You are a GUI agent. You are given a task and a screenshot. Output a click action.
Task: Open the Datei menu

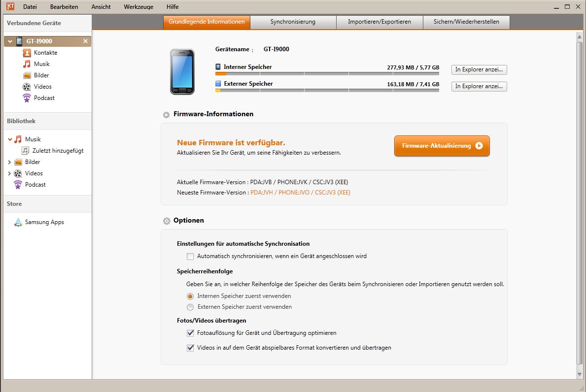pyautogui.click(x=30, y=7)
